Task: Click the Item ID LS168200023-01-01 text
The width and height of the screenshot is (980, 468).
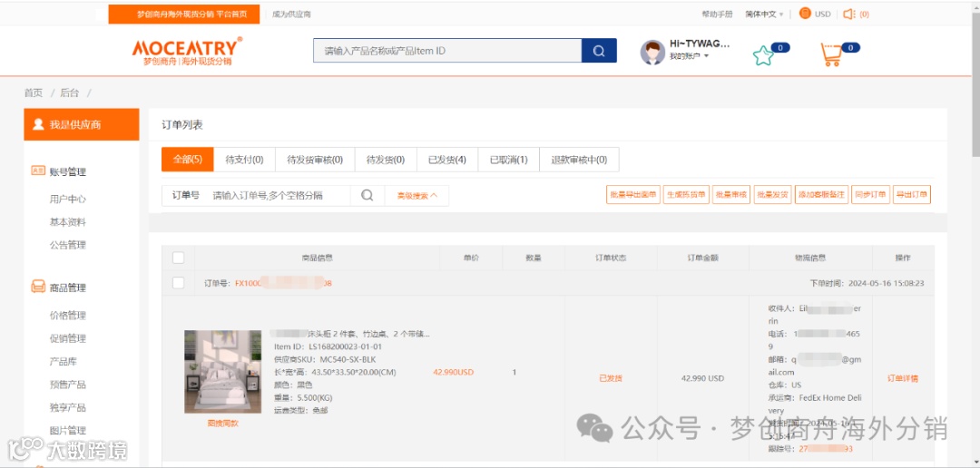Action: pos(328,346)
